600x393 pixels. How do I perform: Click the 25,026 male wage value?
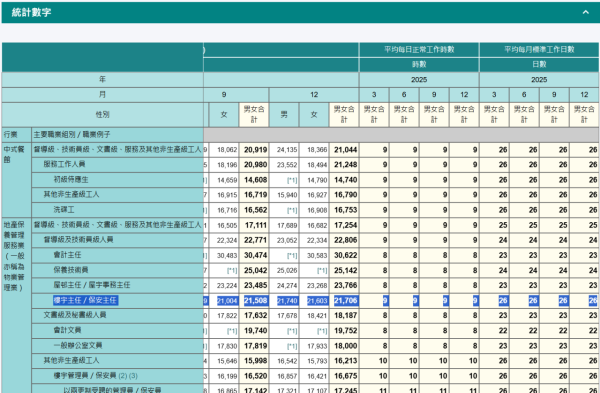click(287, 270)
